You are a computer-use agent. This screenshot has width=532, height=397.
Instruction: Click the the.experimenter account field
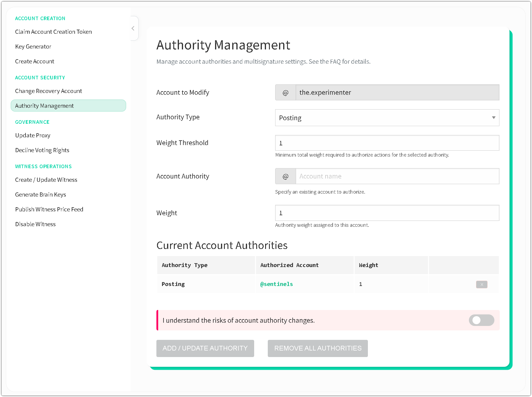(x=397, y=93)
